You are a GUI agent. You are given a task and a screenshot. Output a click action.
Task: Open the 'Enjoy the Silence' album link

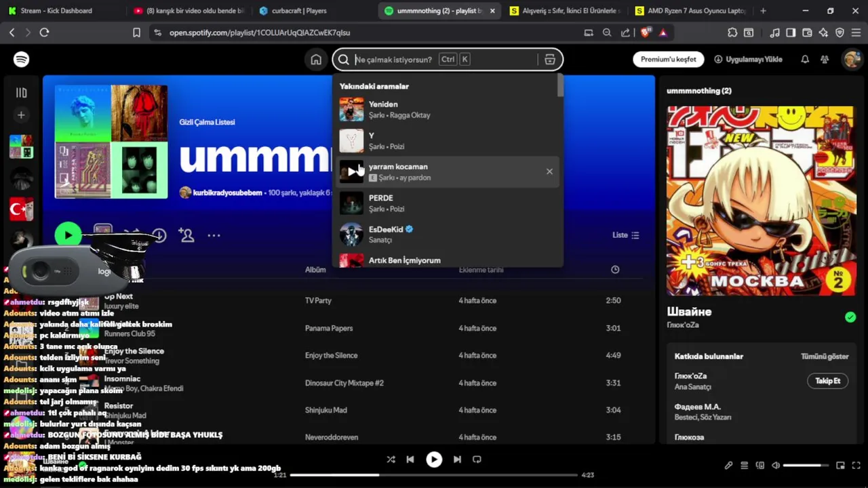[331, 355]
